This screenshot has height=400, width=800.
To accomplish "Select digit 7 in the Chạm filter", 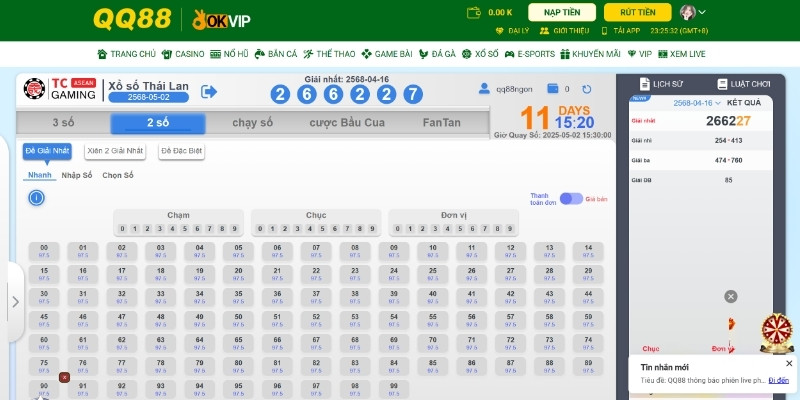I will (x=210, y=229).
